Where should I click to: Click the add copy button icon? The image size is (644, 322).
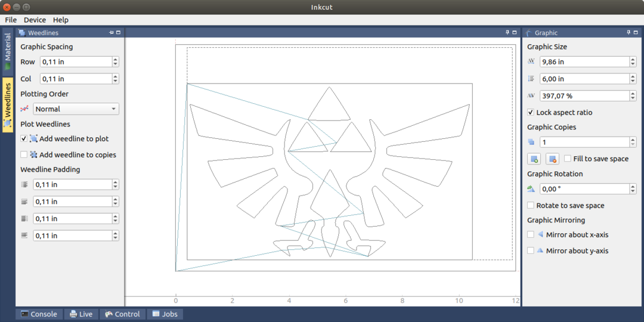pyautogui.click(x=534, y=159)
